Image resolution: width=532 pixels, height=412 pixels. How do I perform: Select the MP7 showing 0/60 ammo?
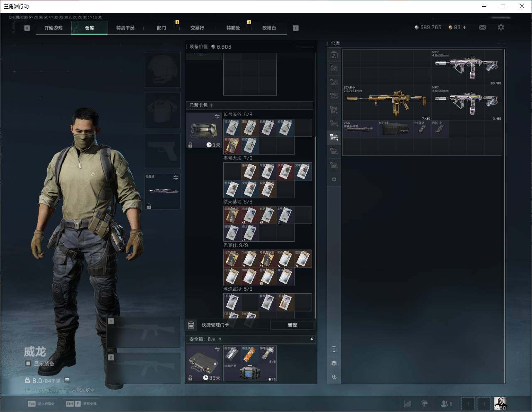tap(467, 103)
